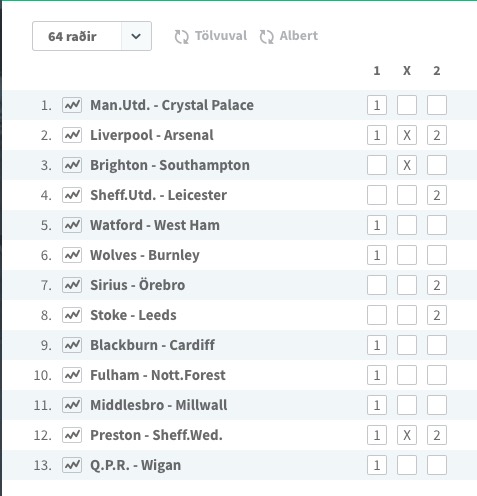Click the Tölvuval refresh icon

click(x=182, y=37)
